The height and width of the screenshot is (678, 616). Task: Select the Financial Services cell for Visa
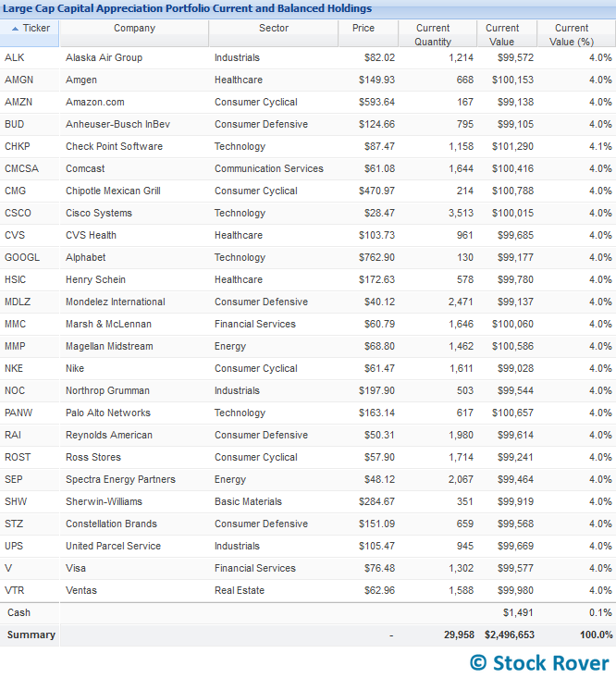255,568
